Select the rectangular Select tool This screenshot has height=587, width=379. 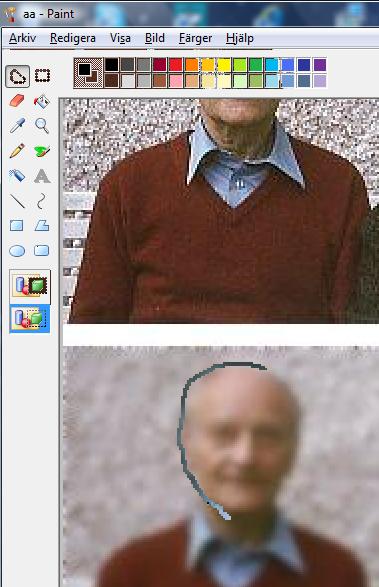[x=42, y=76]
